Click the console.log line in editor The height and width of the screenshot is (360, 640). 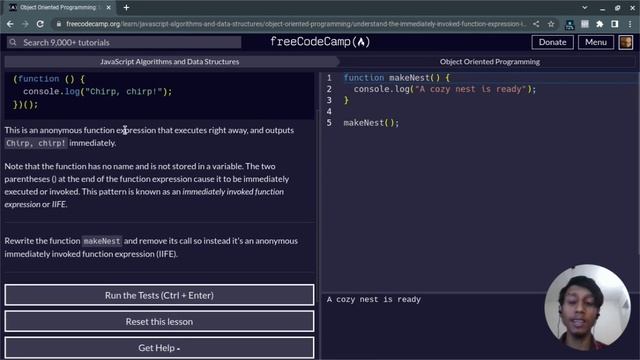[444, 89]
